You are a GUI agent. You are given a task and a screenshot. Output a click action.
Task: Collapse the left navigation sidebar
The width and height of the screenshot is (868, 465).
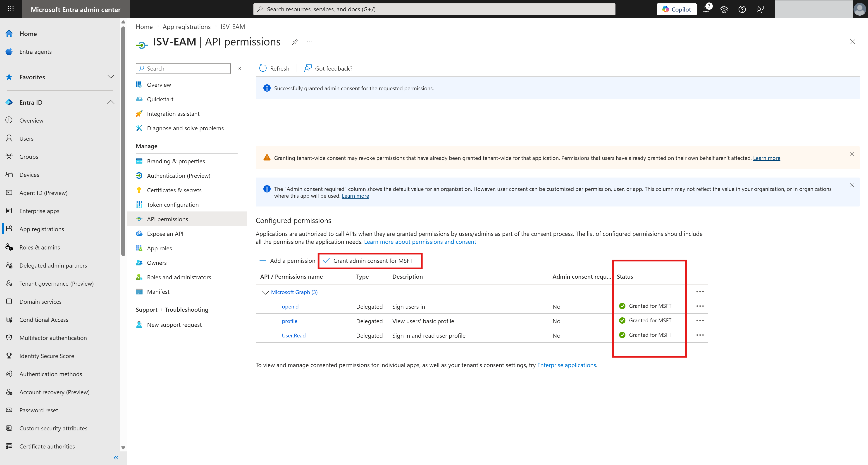(x=116, y=458)
